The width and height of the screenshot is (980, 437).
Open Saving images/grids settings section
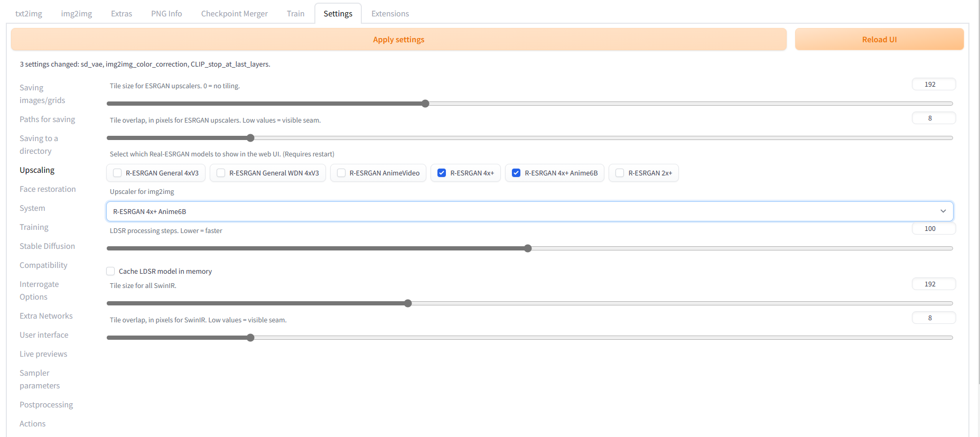coord(42,94)
